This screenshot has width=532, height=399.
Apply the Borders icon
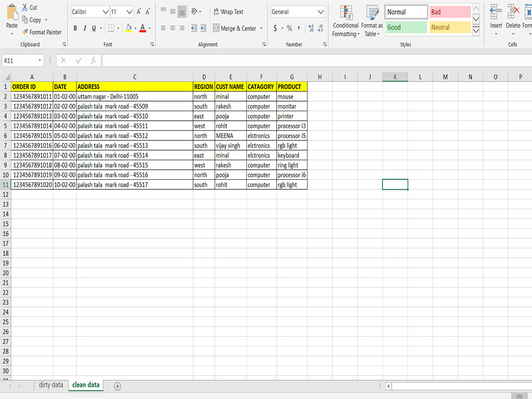[x=111, y=28]
